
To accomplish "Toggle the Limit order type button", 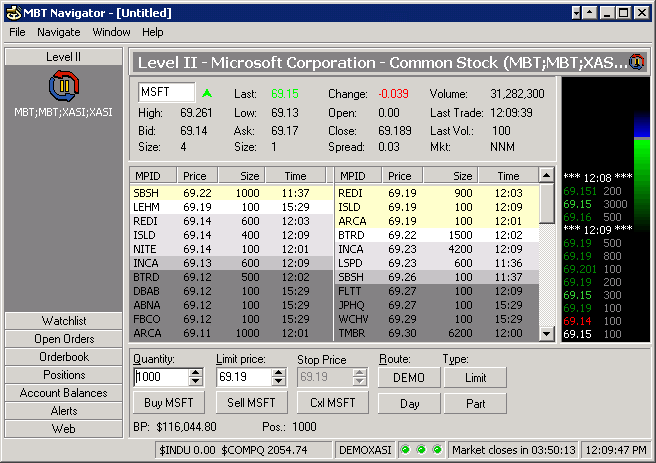I will pos(475,378).
